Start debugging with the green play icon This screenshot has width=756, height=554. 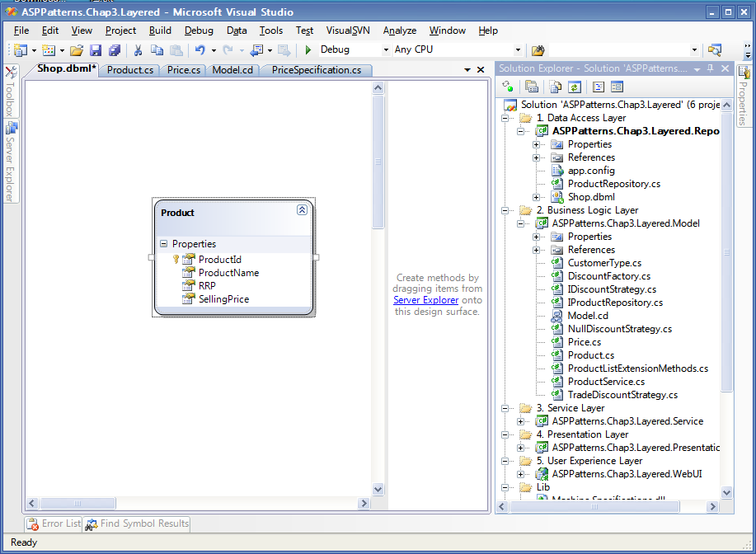(x=308, y=50)
